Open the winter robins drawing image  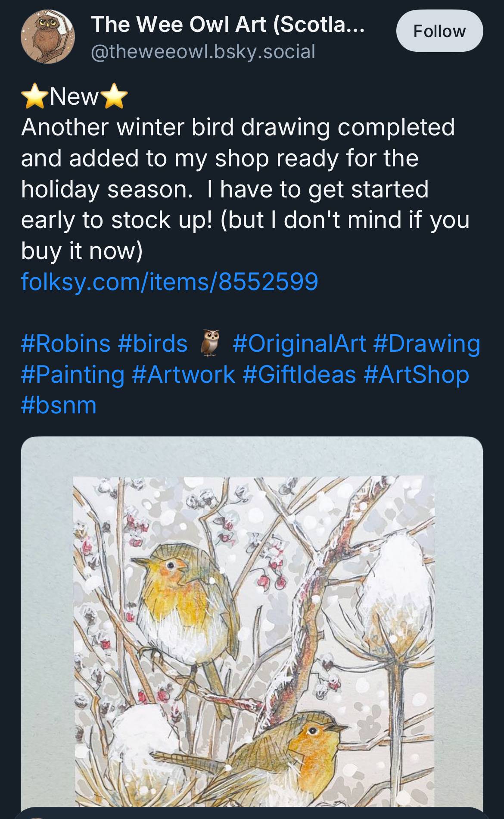(x=252, y=625)
